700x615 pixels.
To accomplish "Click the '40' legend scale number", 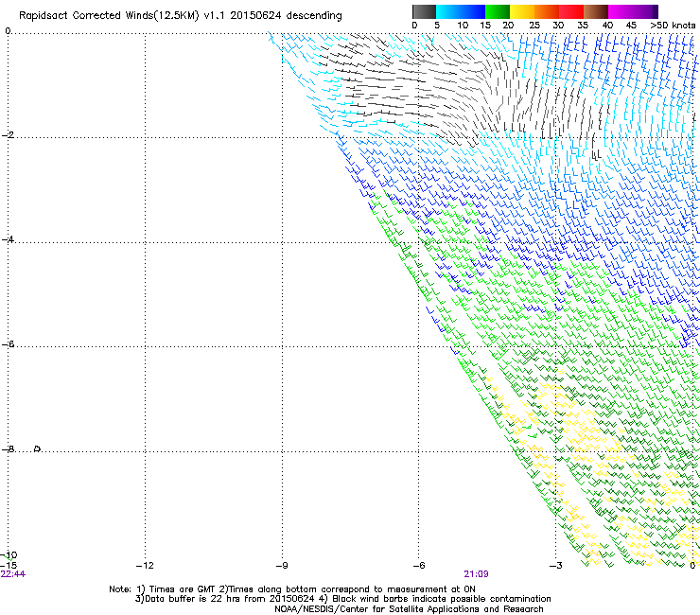I will pyautogui.click(x=607, y=26).
